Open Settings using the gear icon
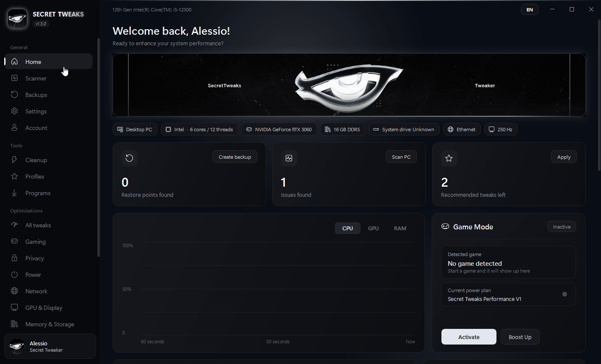This screenshot has width=601, height=364. pyautogui.click(x=14, y=111)
